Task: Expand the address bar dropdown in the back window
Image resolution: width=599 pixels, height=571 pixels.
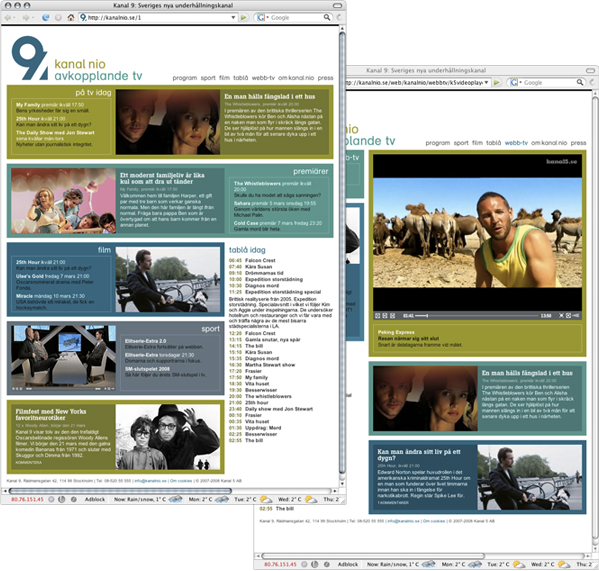Action: pos(486,82)
